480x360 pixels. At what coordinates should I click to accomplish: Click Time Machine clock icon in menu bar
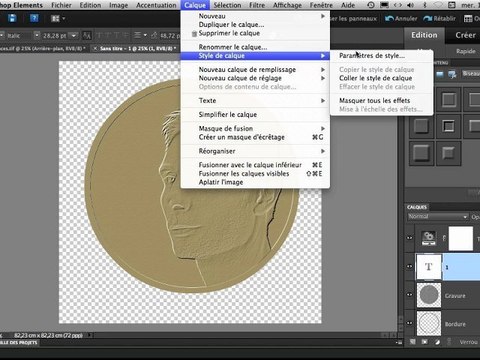pos(371,5)
